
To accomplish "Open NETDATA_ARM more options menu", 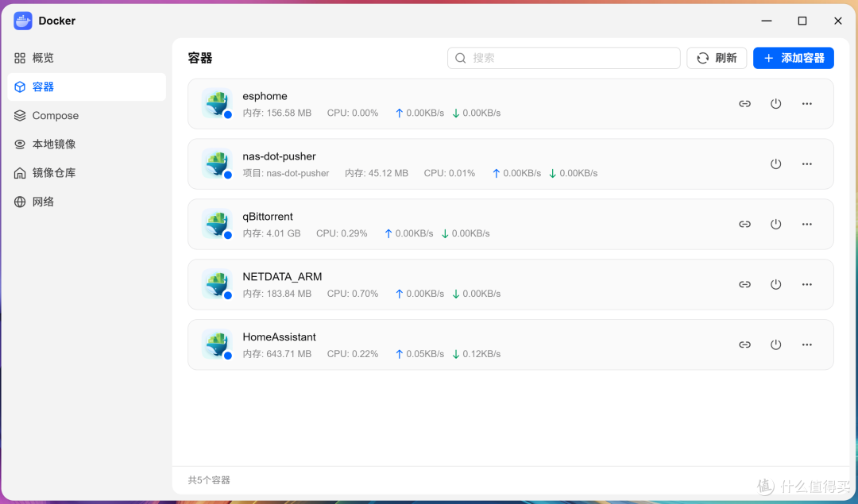I will (x=807, y=284).
